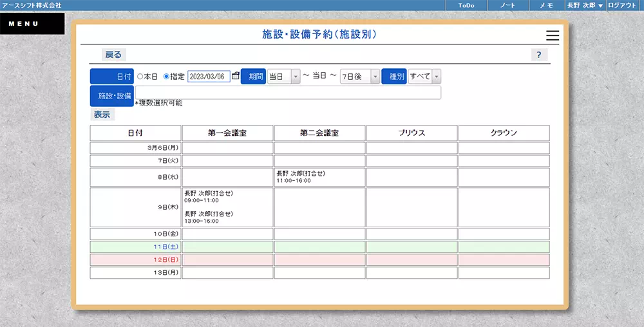Open ノート in the top bar
Image resolution: width=644 pixels, height=327 pixels.
[507, 5]
